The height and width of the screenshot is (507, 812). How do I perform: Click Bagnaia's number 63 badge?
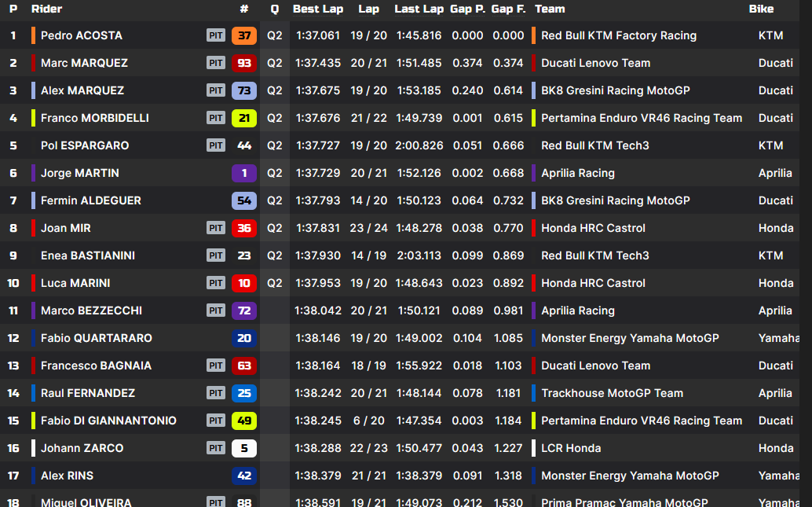244,365
